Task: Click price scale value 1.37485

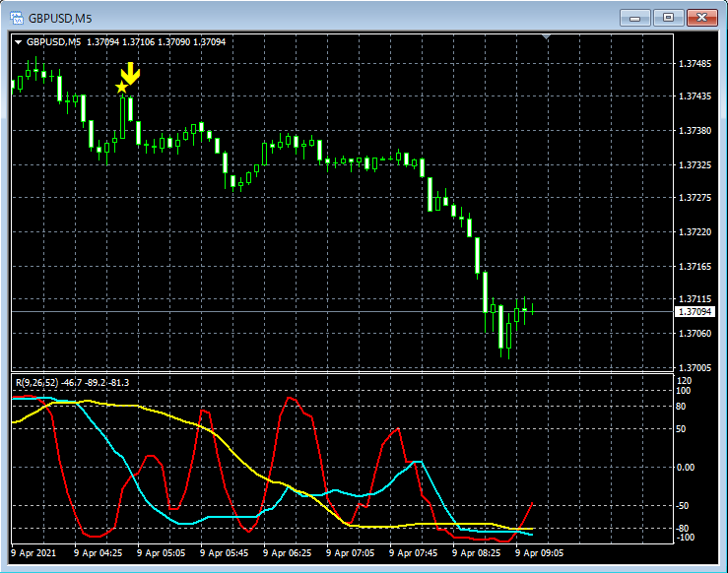Action: coord(695,64)
